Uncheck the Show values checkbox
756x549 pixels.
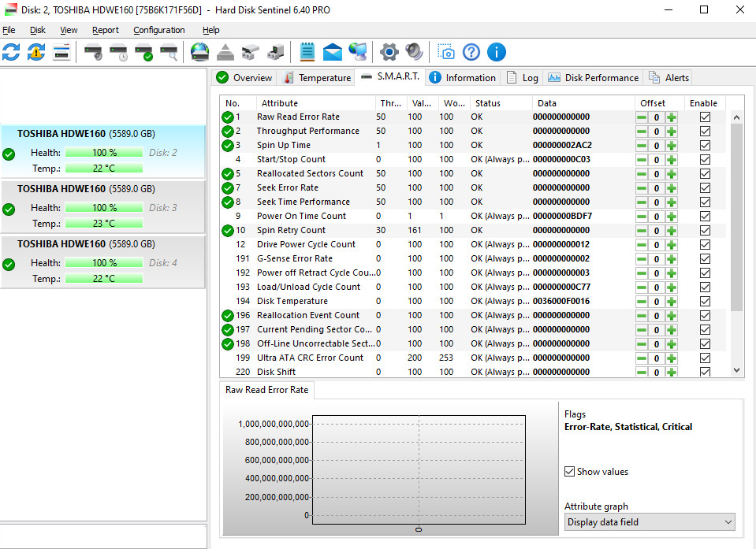coord(569,472)
